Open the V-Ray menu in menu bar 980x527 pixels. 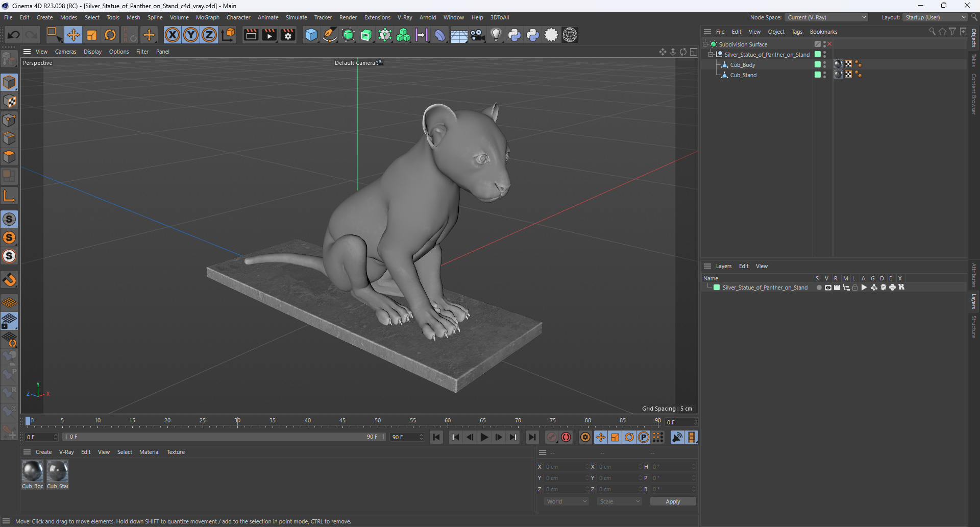click(405, 17)
